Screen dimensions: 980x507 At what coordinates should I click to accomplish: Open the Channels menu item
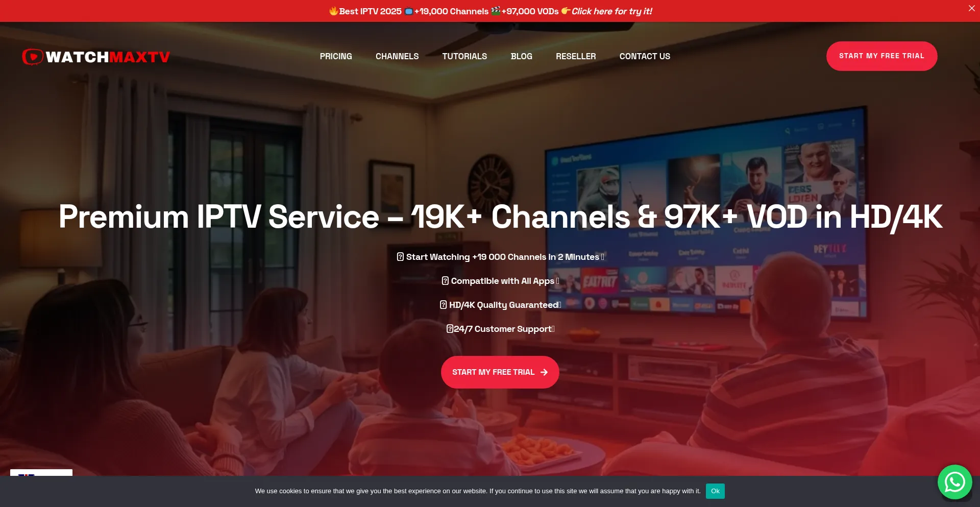(397, 56)
